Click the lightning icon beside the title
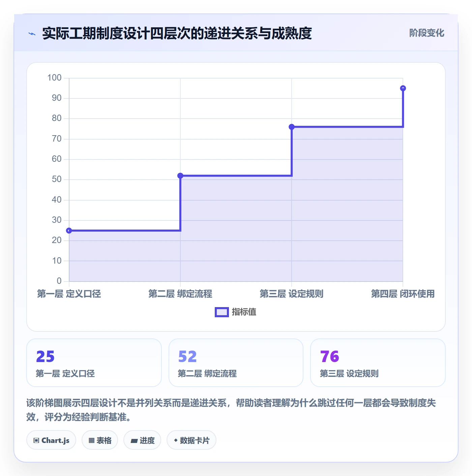The width and height of the screenshot is (472, 476). pos(32,34)
